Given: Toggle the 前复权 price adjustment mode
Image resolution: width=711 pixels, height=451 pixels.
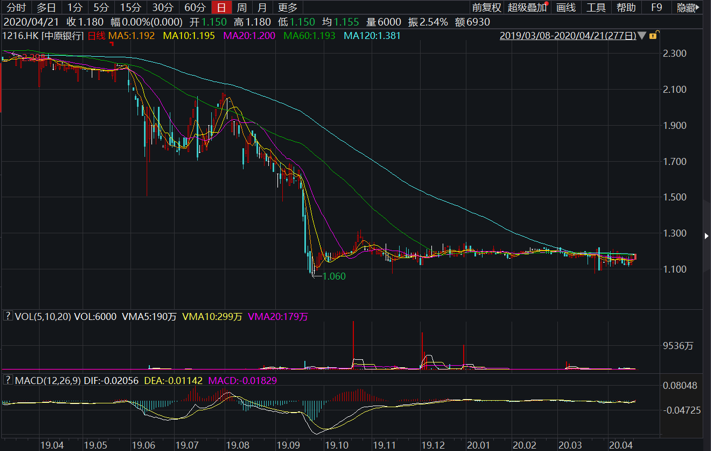Looking at the screenshot, I should tap(485, 8).
